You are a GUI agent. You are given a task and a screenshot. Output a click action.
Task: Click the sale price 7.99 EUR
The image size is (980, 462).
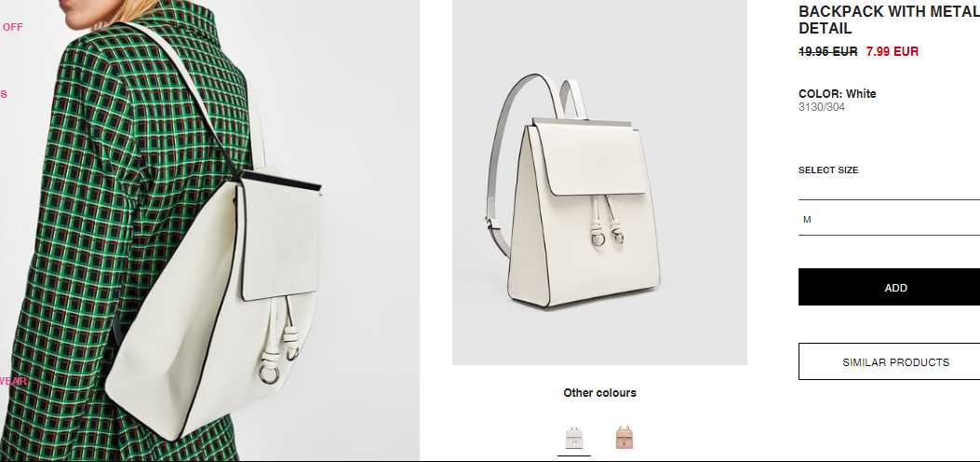(x=892, y=51)
